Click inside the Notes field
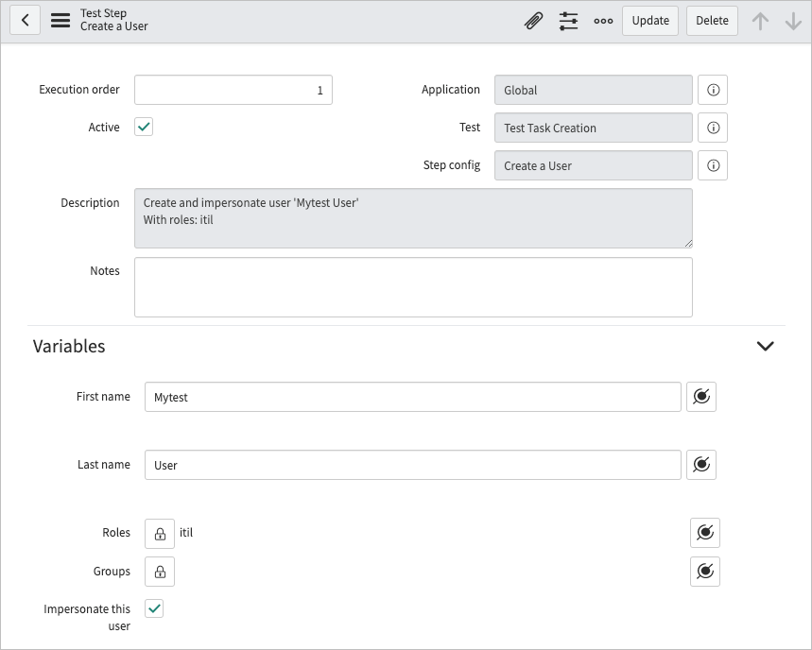The image size is (812, 650). 413,286
